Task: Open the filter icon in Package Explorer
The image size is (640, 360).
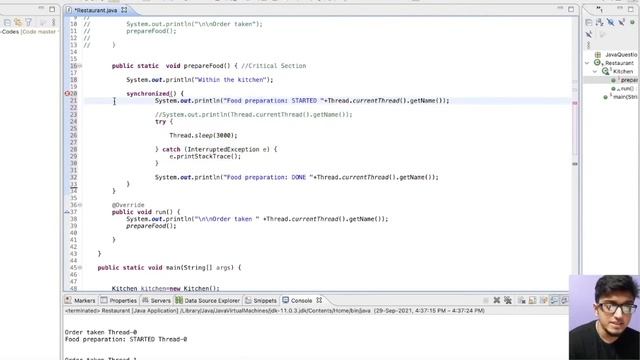Action: [29, 22]
